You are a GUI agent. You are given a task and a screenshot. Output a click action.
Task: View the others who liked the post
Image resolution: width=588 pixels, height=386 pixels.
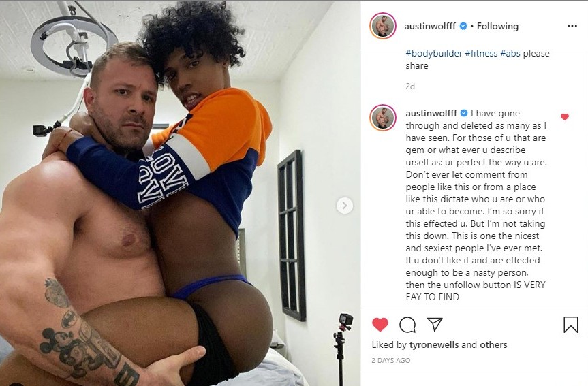[493, 344]
